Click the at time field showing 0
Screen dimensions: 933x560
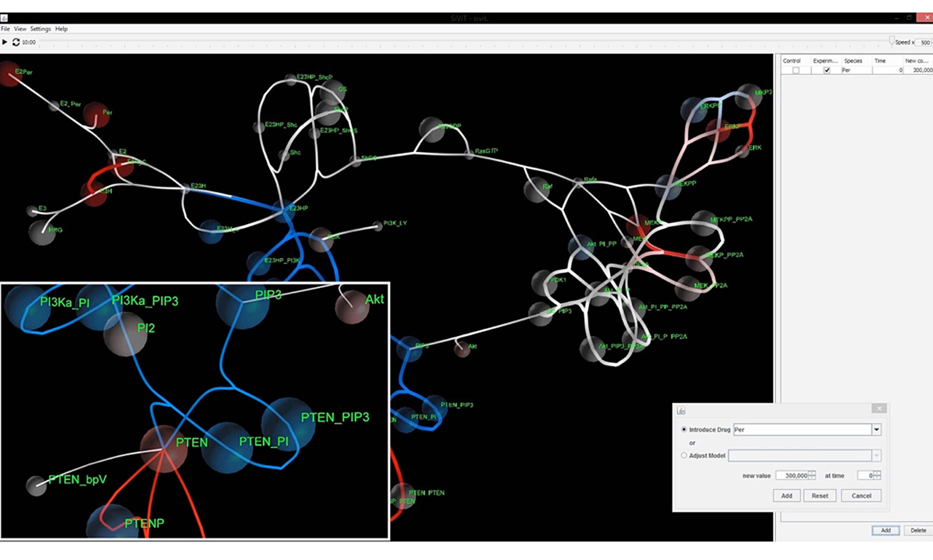tap(865, 475)
